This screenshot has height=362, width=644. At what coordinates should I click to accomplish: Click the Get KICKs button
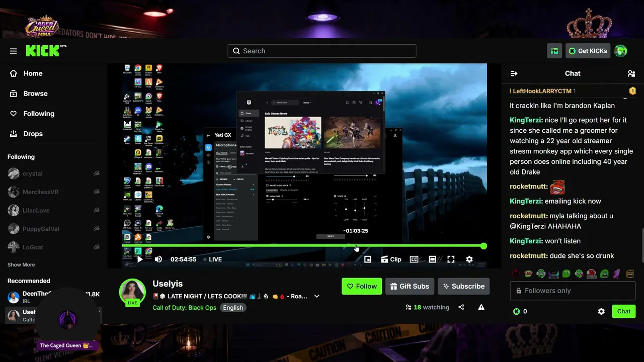click(x=588, y=51)
